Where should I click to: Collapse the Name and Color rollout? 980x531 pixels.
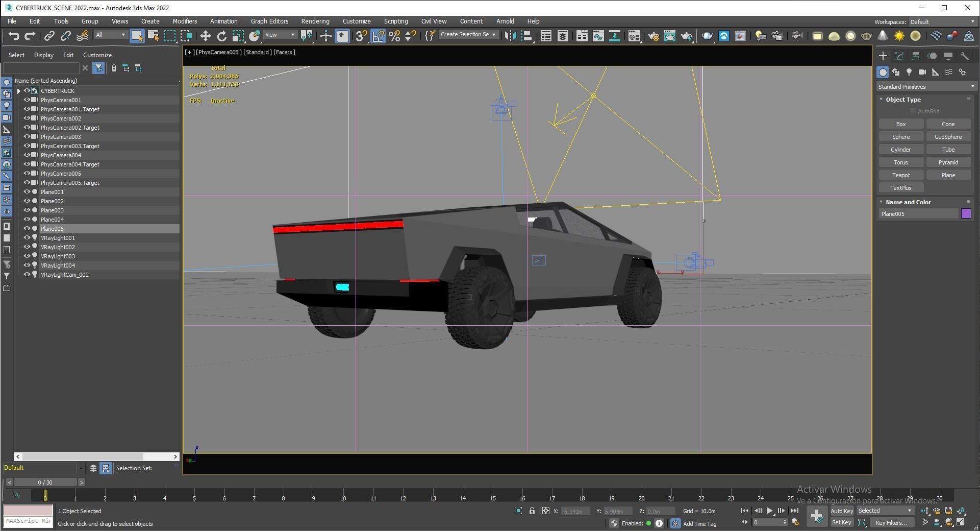(x=881, y=202)
